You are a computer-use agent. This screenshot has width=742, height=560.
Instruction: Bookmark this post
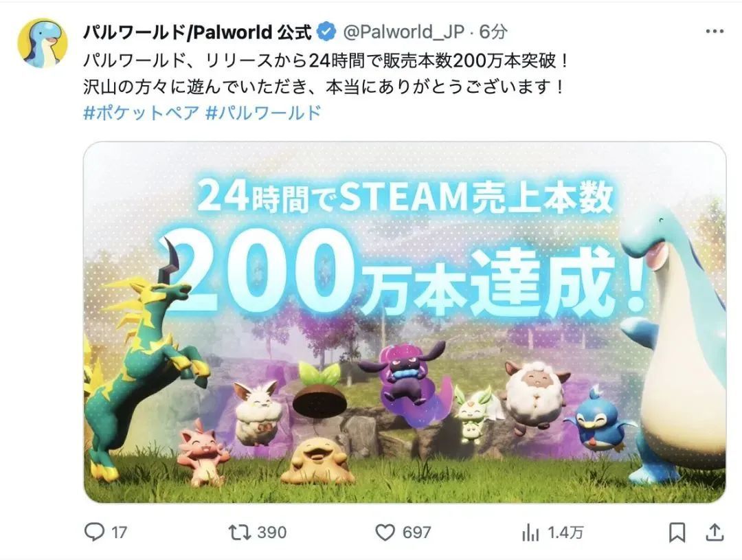677,533
